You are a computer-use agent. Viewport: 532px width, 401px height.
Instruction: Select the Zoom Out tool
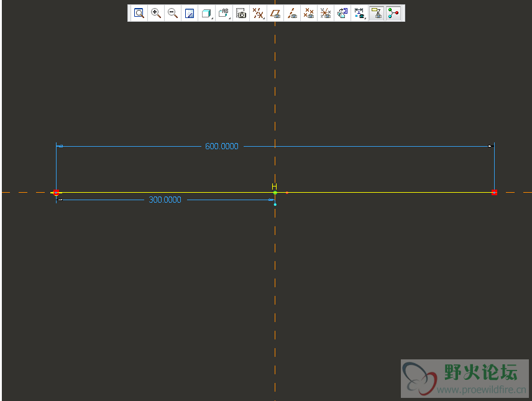click(x=173, y=13)
